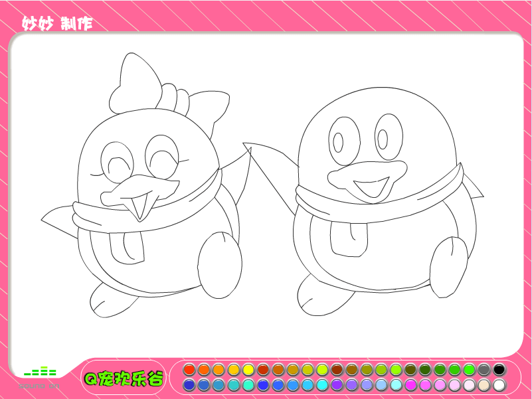
Task: Toggle the green sound on equalizer
Action: click(40, 371)
